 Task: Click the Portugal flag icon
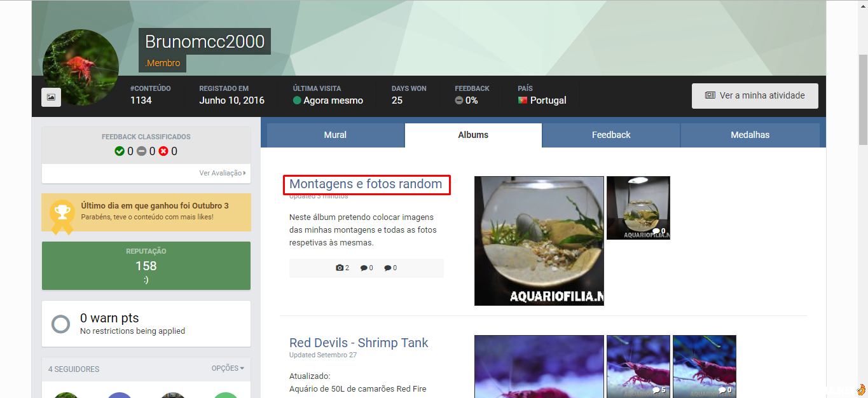point(523,100)
